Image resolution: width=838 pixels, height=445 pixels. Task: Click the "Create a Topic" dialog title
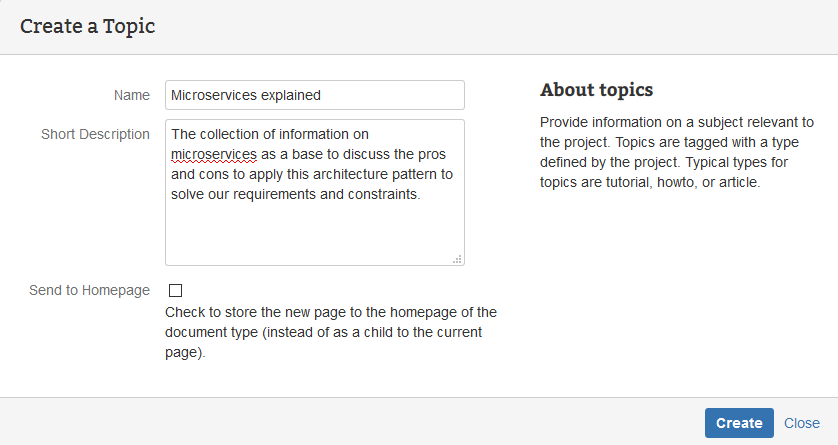(x=88, y=26)
